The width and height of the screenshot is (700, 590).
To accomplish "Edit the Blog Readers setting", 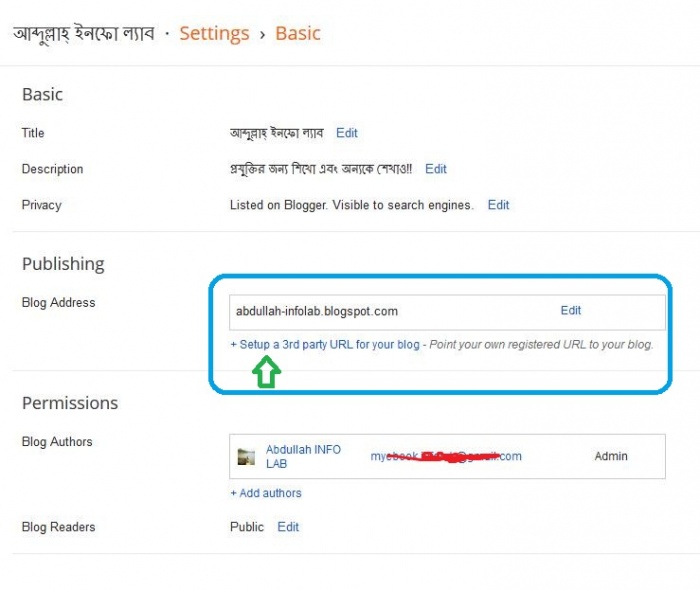I will pyautogui.click(x=288, y=527).
